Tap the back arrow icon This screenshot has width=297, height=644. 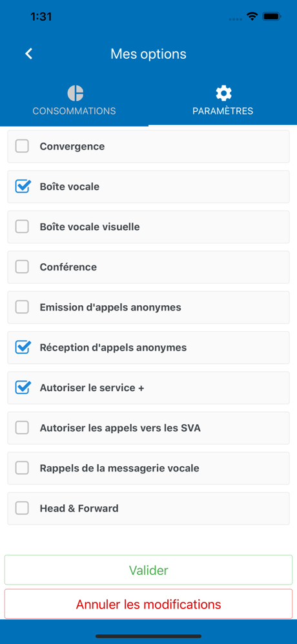point(28,54)
